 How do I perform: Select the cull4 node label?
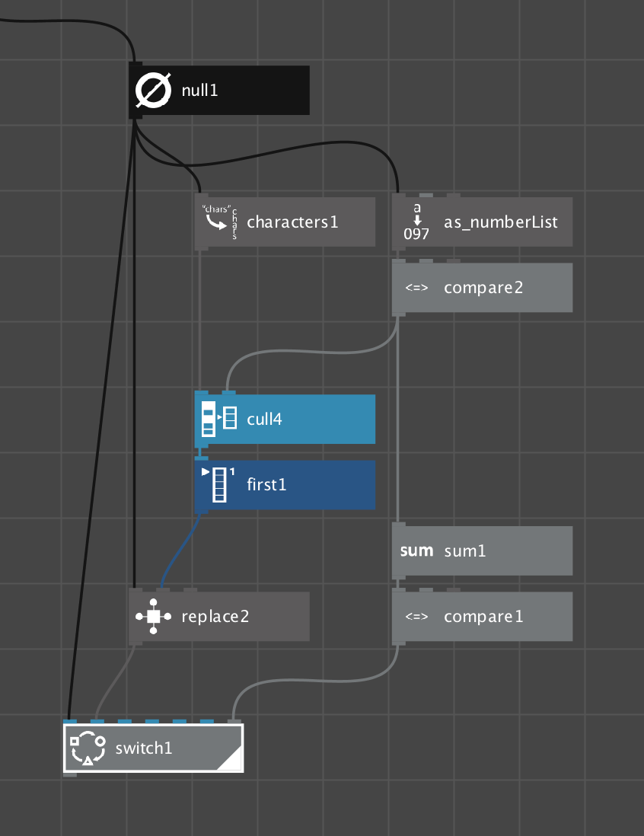[x=264, y=419]
